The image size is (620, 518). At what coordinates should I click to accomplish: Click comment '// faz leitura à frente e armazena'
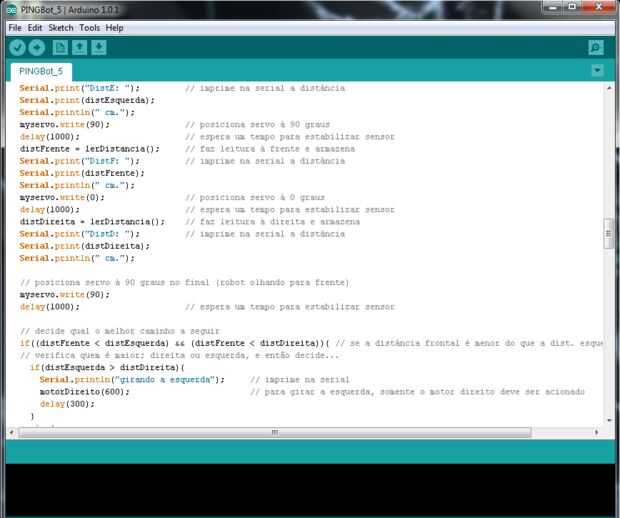click(270, 149)
